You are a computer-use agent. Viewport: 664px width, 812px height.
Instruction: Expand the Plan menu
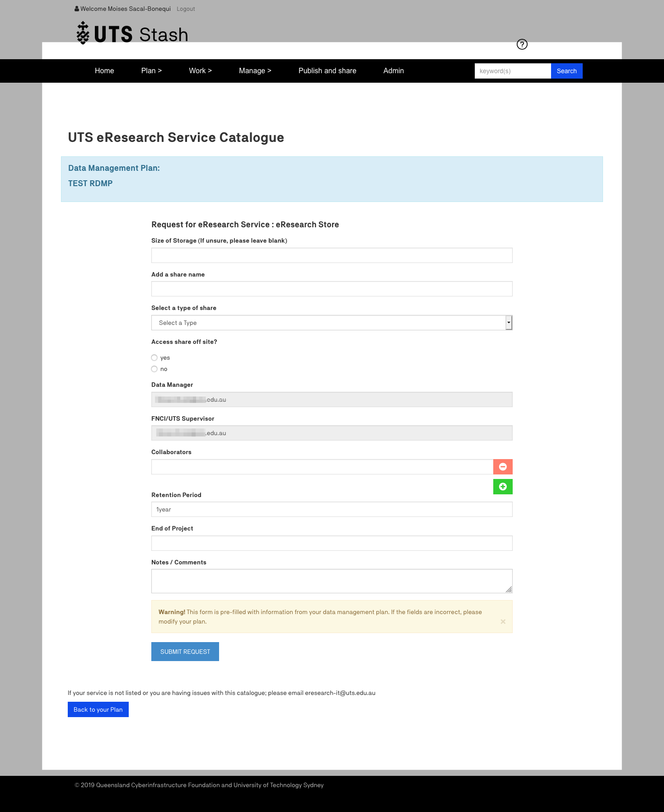151,70
